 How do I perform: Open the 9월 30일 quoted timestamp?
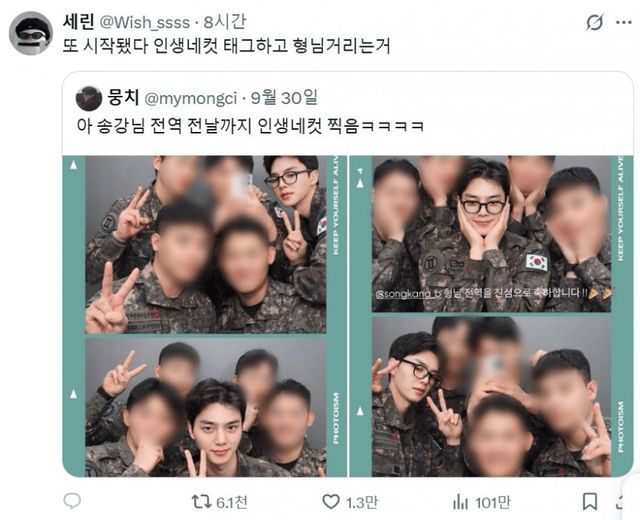[x=284, y=98]
